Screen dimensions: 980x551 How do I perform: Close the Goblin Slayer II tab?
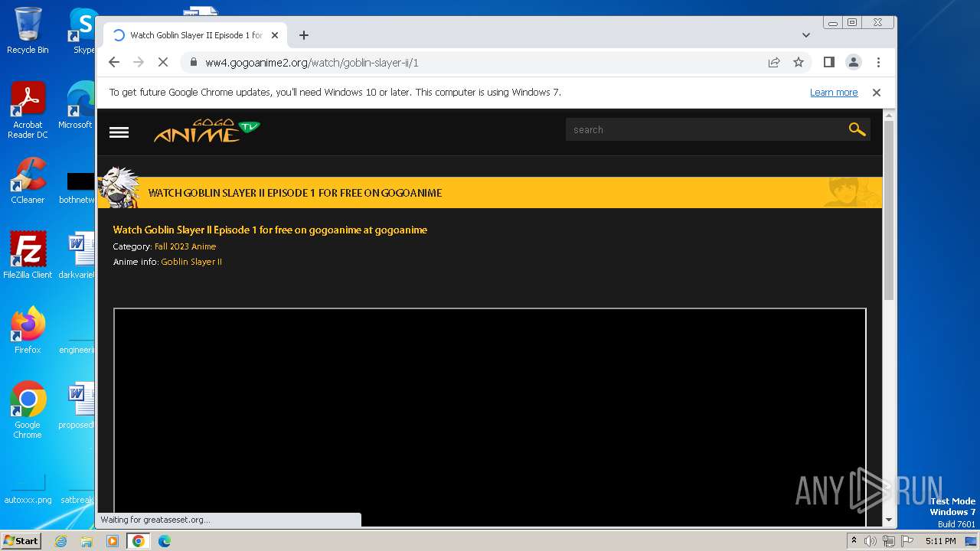pyautogui.click(x=275, y=35)
